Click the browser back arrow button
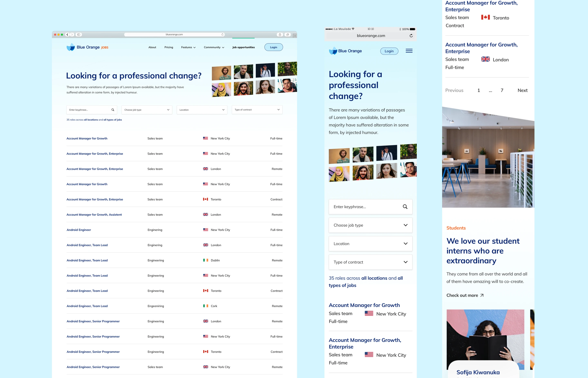The width and height of the screenshot is (588, 378). pos(67,35)
